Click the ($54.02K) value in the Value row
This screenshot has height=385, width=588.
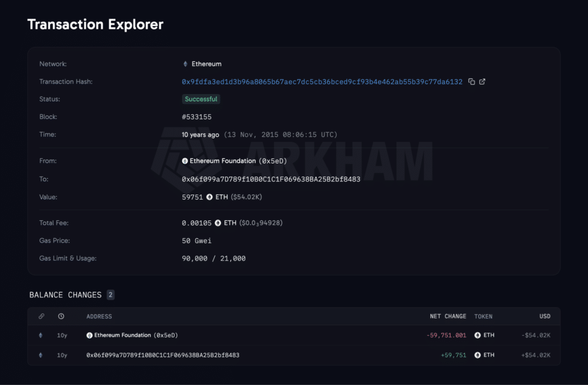(246, 197)
